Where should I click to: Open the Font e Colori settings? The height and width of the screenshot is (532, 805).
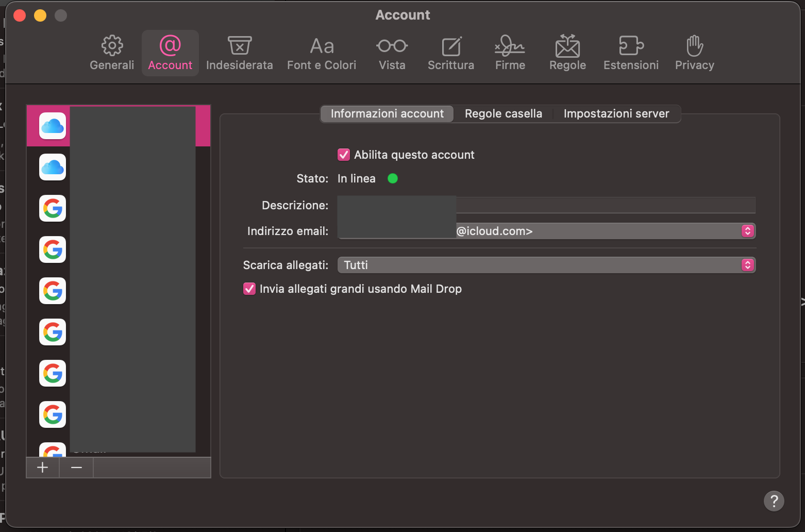(321, 52)
